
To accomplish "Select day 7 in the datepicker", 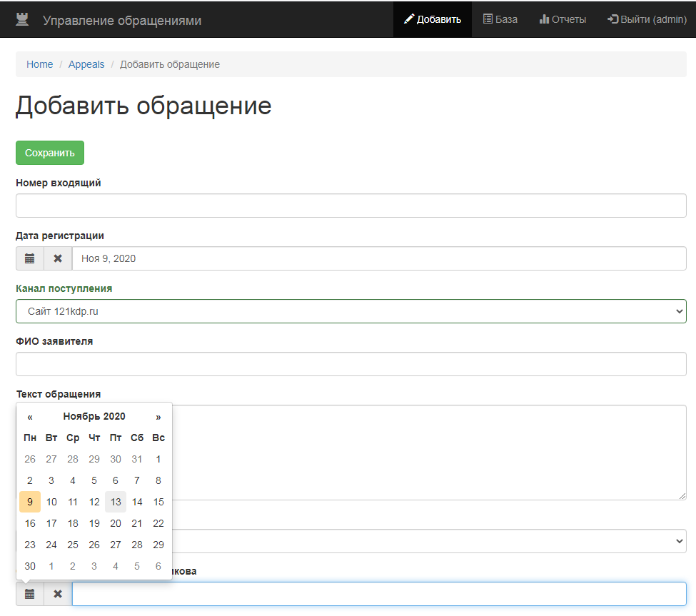I will (137, 480).
